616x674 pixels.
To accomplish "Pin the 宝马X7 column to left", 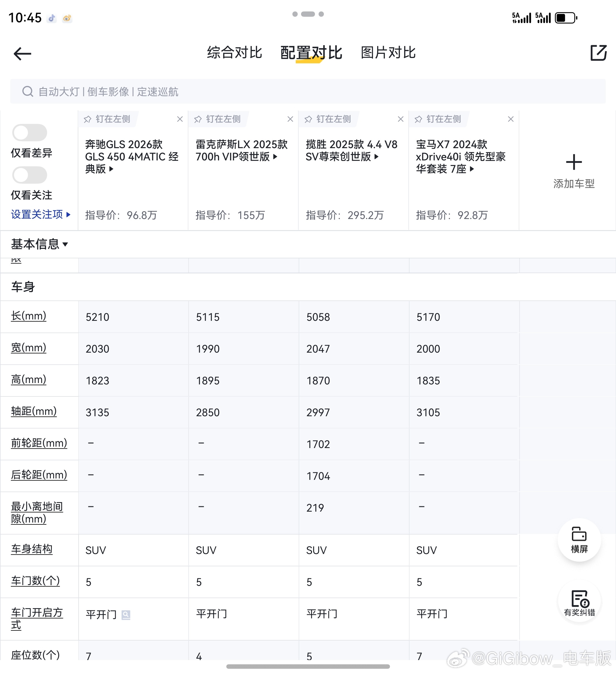I will (x=438, y=119).
